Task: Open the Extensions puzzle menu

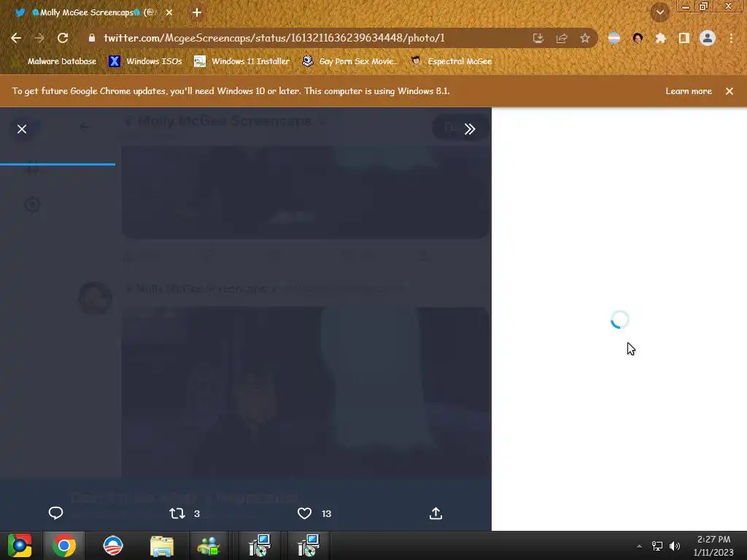Action: pos(660,38)
